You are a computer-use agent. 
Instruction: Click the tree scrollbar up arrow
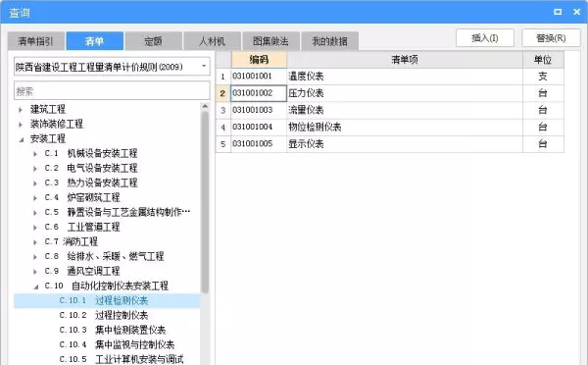coord(205,106)
